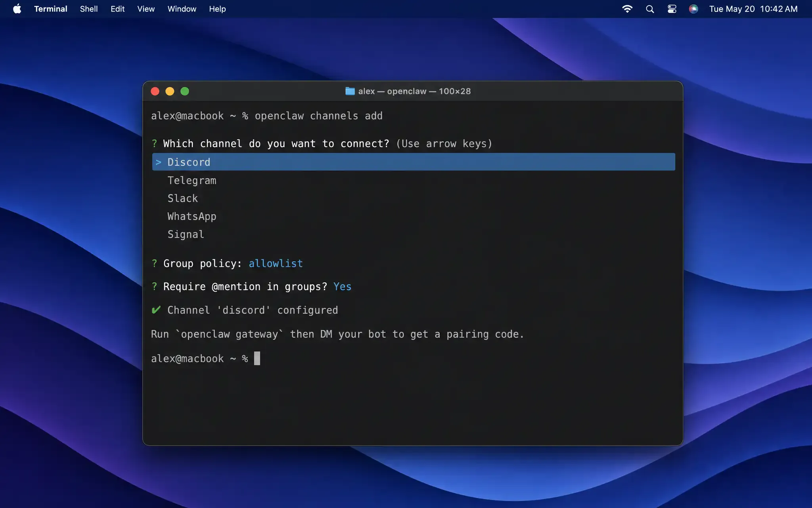Click the 'Require @mention in groups?' question
812x508 pixels.
(x=245, y=287)
